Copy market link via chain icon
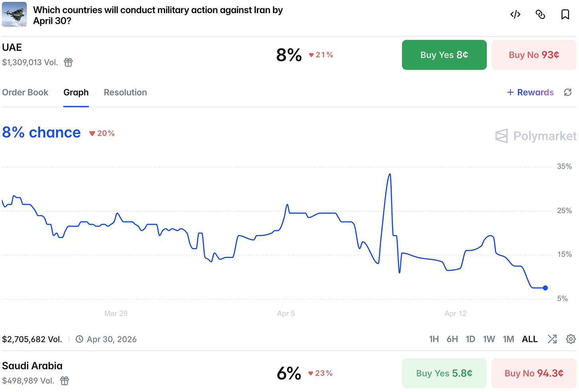Image resolution: width=579 pixels, height=392 pixels. click(540, 15)
